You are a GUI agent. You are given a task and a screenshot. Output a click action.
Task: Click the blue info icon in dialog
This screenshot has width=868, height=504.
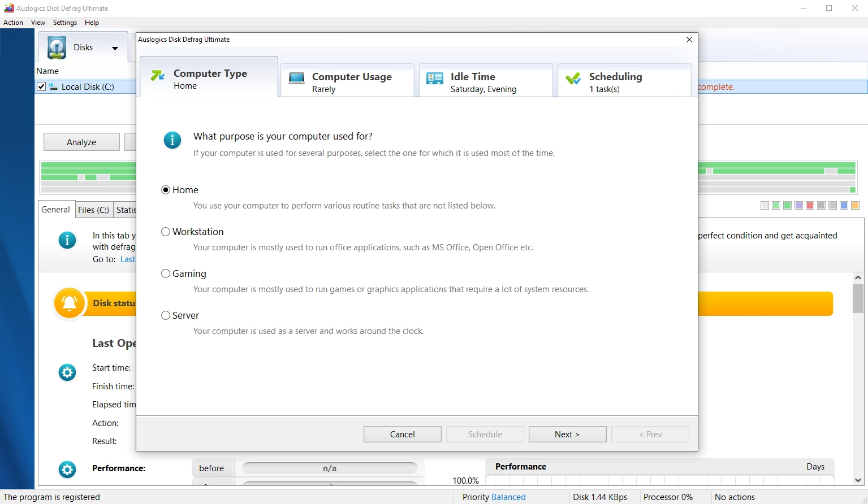pyautogui.click(x=172, y=140)
